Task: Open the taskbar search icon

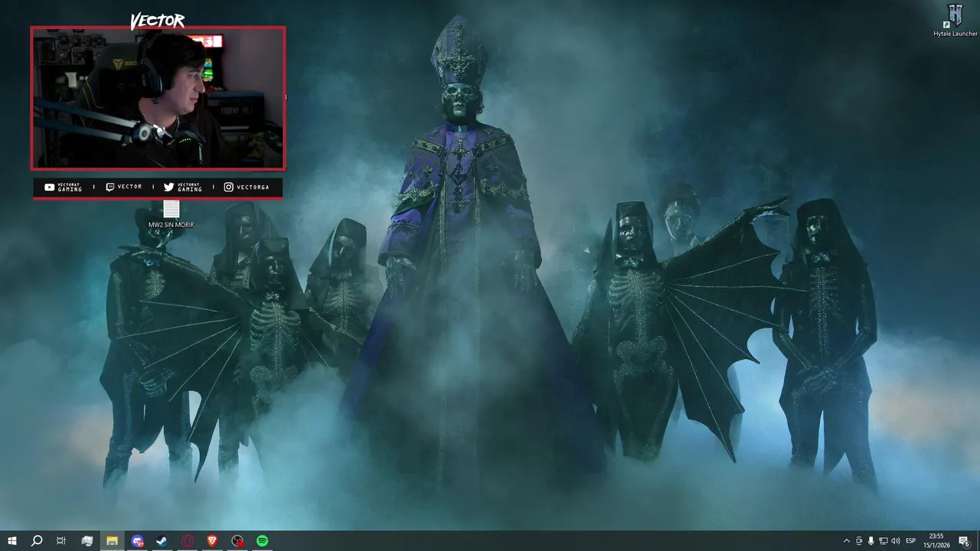Action: coord(36,541)
